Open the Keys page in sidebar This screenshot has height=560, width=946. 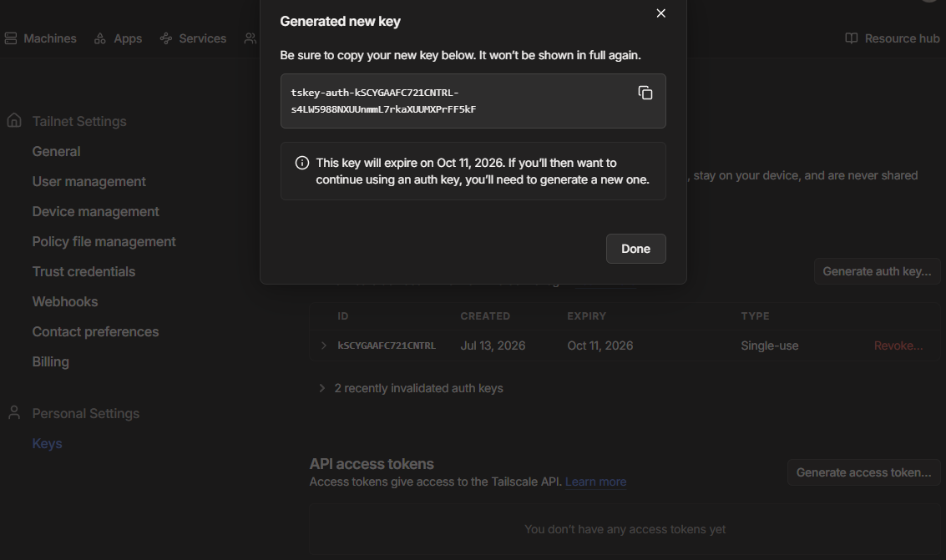tap(47, 444)
